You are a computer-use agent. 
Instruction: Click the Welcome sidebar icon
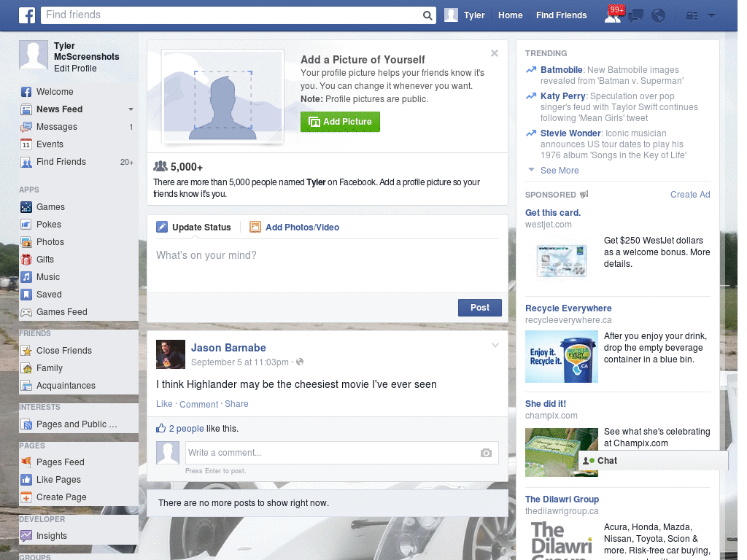(26, 92)
